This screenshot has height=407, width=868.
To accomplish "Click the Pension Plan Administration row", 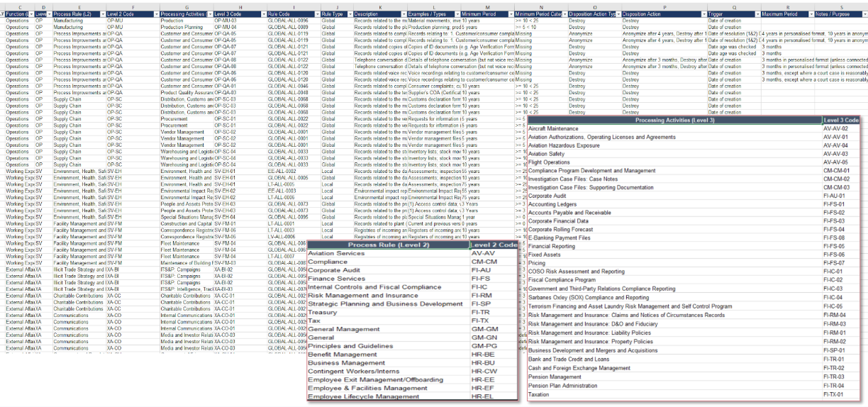I will click(x=674, y=386).
